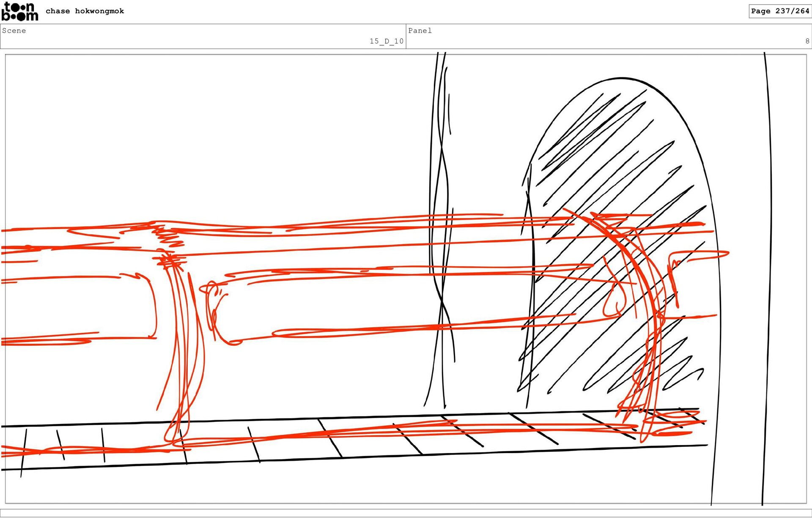Select the project title 'chase hokwongmok'
The width and height of the screenshot is (812, 525).
click(x=85, y=11)
